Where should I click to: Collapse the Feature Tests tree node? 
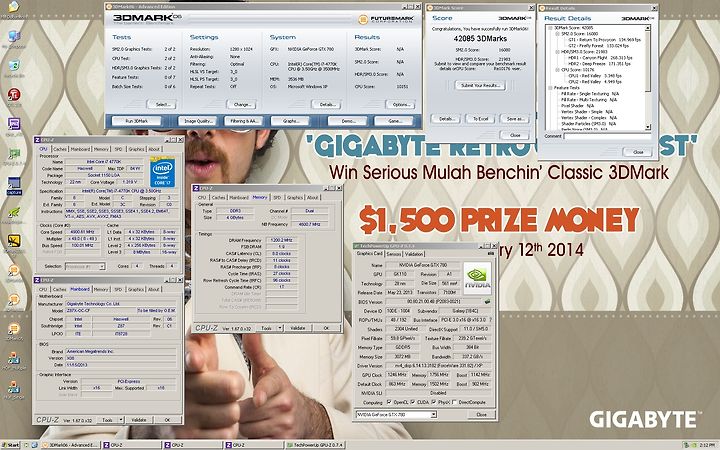click(x=550, y=88)
